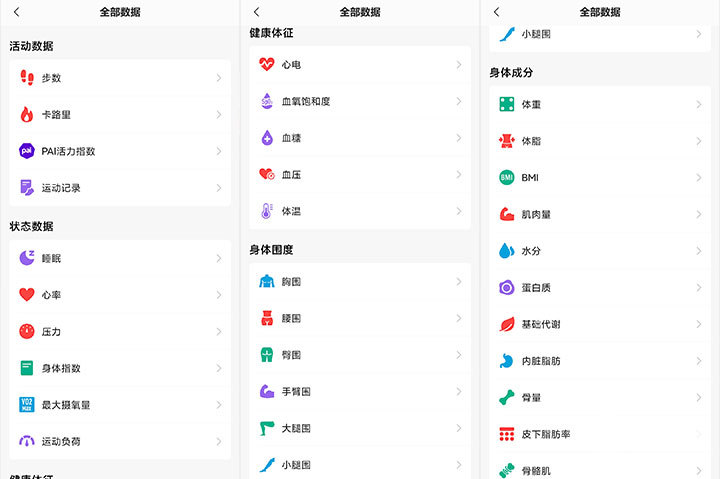Screen dimensions: 720x479
Task: Select the red bicep icon for 肌肉量
Action: pyautogui.click(x=507, y=214)
